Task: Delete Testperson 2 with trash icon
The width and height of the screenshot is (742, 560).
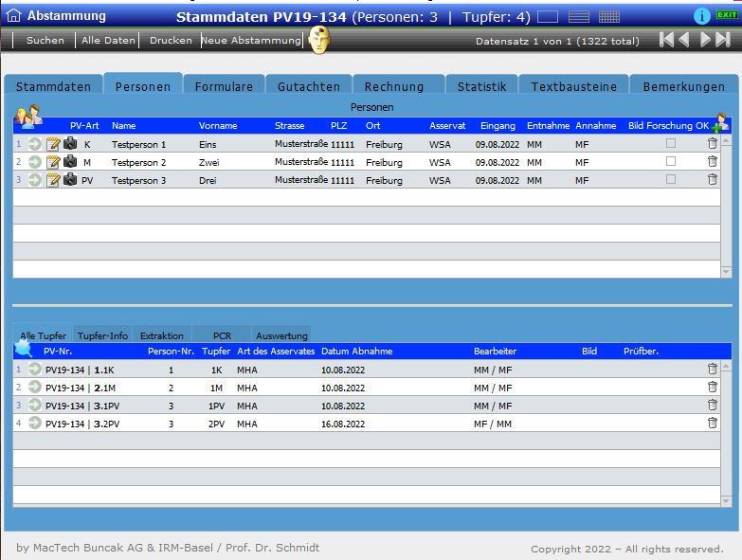Action: tap(713, 161)
